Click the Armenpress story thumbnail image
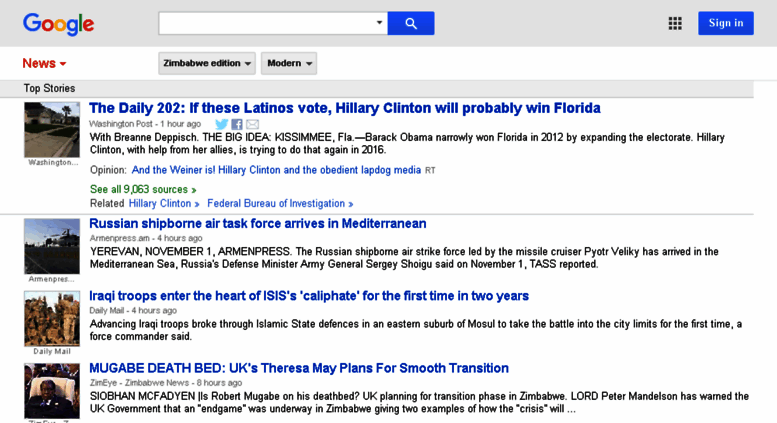The image size is (777, 423). [52, 246]
